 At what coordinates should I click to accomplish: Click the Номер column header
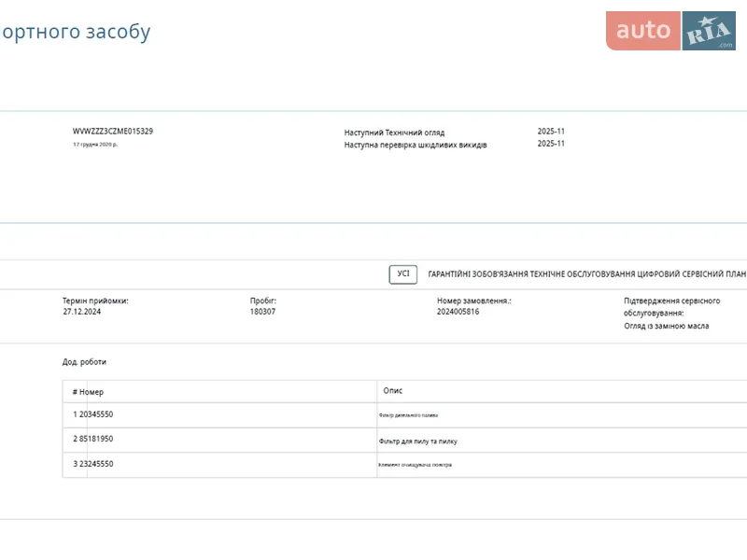click(91, 392)
